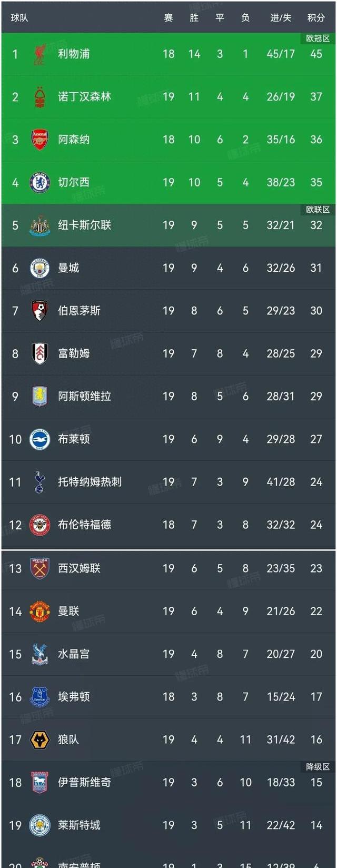Click the 积分 column header
The height and width of the screenshot is (868, 337).
tap(316, 18)
